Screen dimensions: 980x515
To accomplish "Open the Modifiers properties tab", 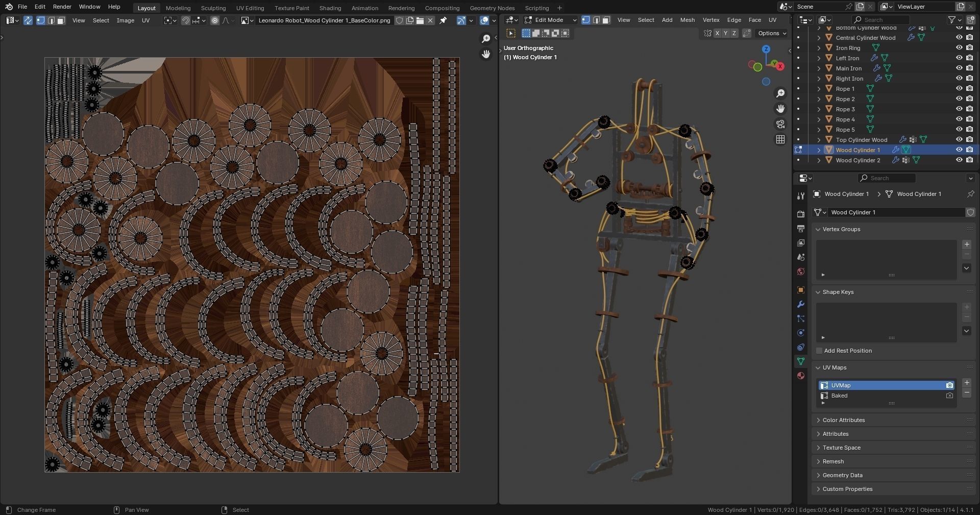I will [x=801, y=304].
